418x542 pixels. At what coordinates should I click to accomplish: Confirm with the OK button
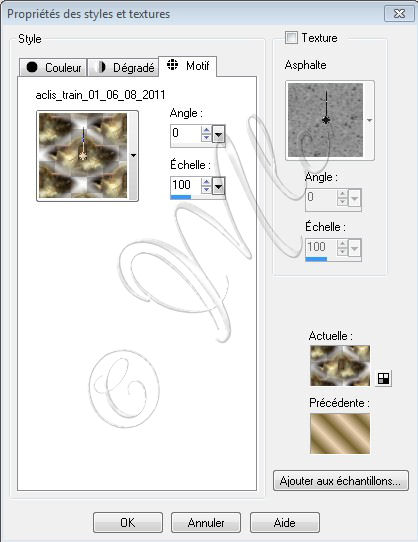[128, 522]
